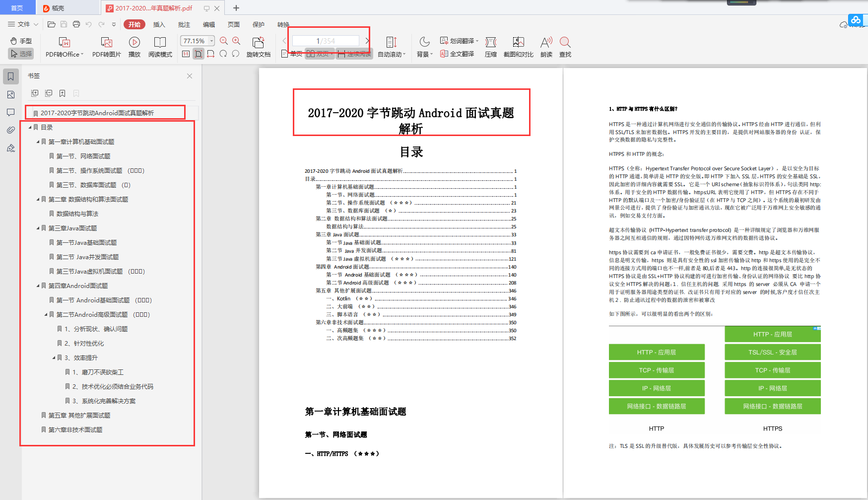Collapse 第三章Java面试题 node
This screenshot has width=868, height=500.
click(x=38, y=228)
